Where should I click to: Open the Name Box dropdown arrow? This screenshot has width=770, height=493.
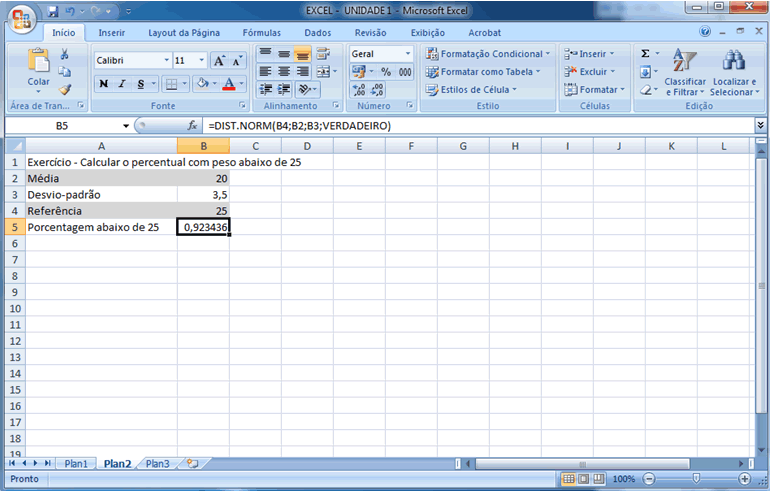[126, 126]
